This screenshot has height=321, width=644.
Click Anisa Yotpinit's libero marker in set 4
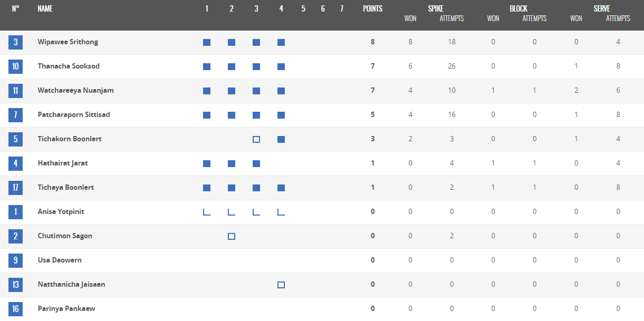(x=281, y=212)
